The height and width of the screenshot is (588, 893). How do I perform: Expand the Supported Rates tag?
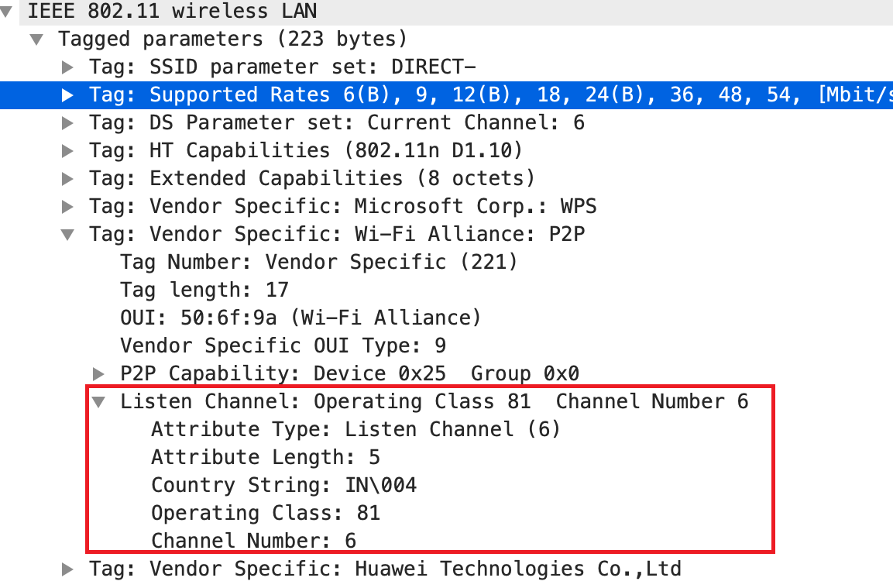(x=68, y=95)
